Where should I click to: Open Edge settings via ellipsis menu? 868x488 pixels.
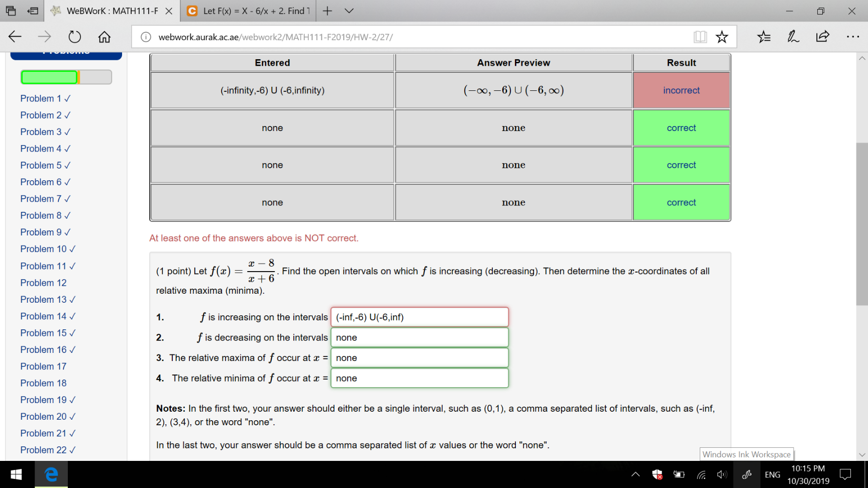(x=853, y=36)
